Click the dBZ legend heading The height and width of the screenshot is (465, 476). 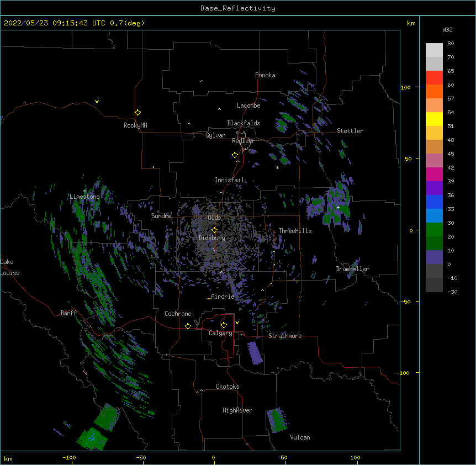coord(447,29)
